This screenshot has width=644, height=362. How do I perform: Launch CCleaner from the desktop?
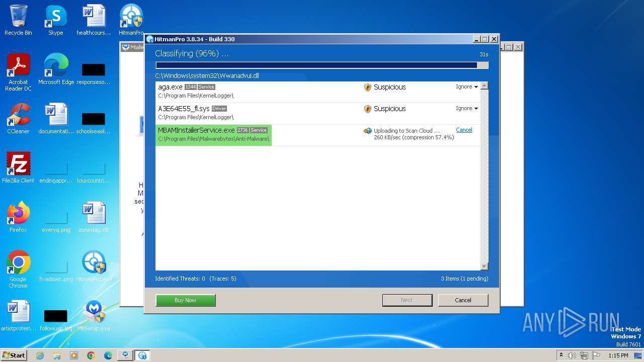click(x=18, y=119)
